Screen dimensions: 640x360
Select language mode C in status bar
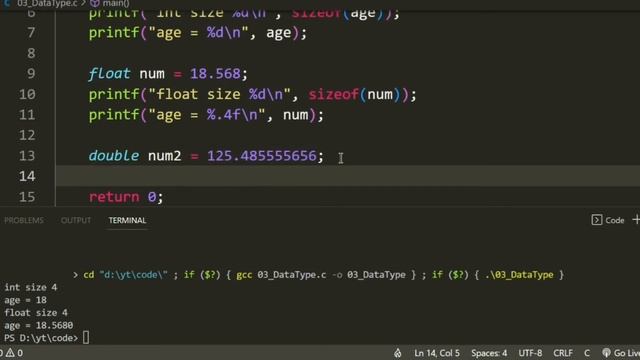click(x=587, y=353)
